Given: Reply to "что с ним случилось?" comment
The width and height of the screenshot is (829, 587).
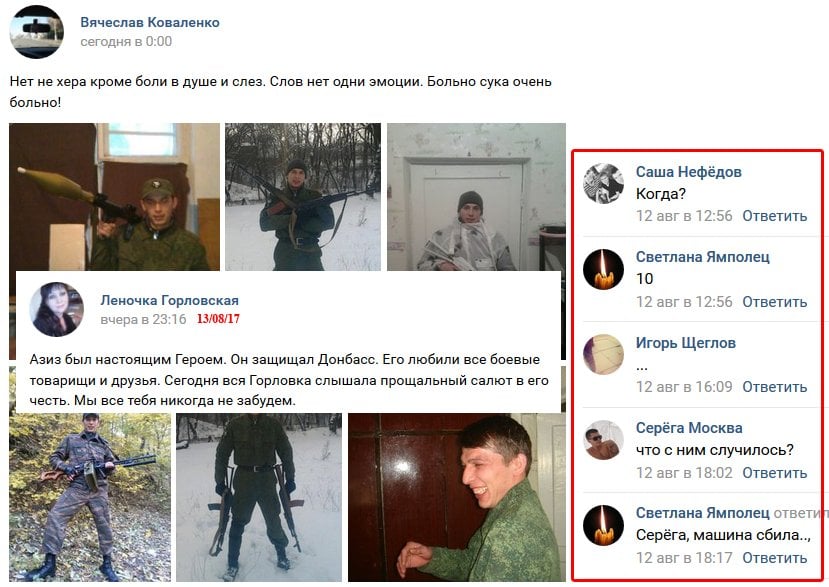Looking at the screenshot, I should click(x=775, y=472).
